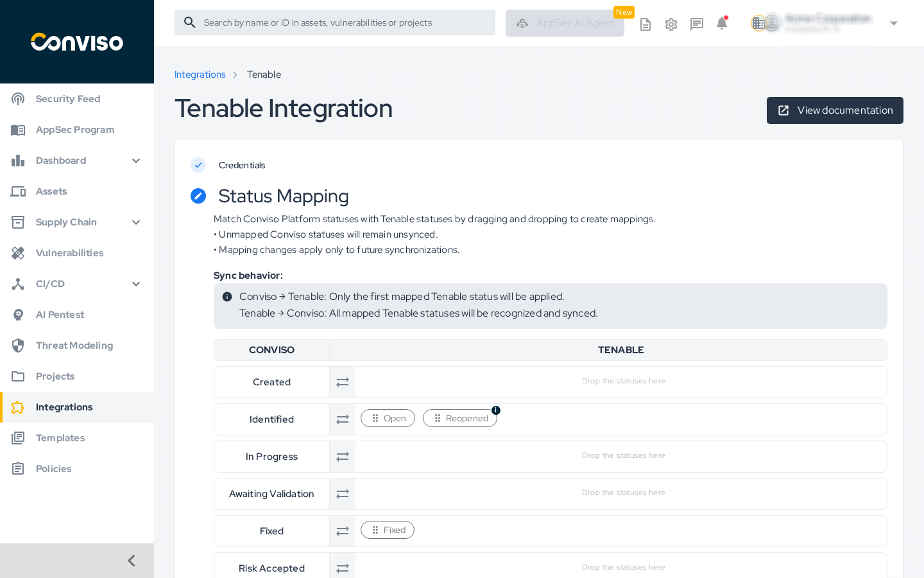This screenshot has width=924, height=578.
Task: Click the TENABLE column header
Action: (620, 350)
